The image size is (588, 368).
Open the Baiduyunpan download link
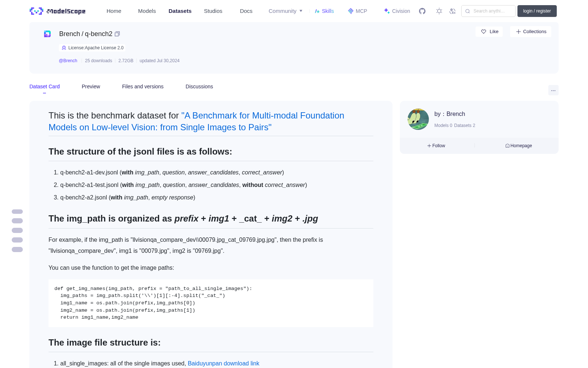coord(223,363)
